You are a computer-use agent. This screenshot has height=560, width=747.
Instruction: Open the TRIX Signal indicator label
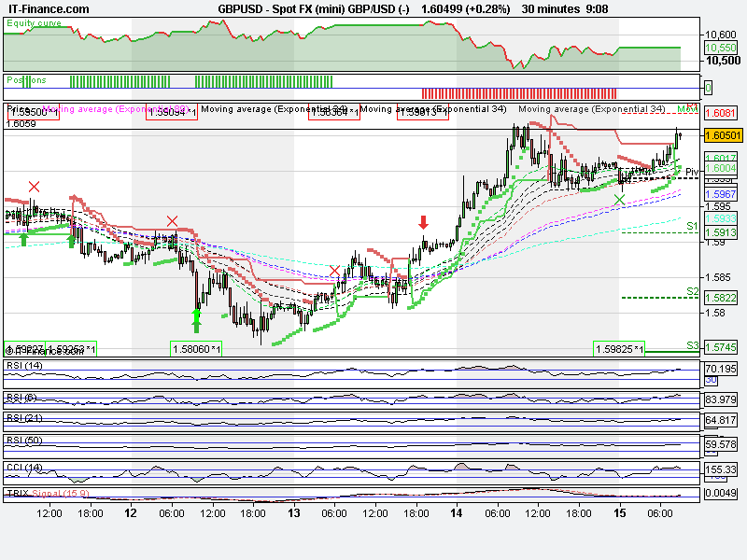pyautogui.click(x=47, y=492)
